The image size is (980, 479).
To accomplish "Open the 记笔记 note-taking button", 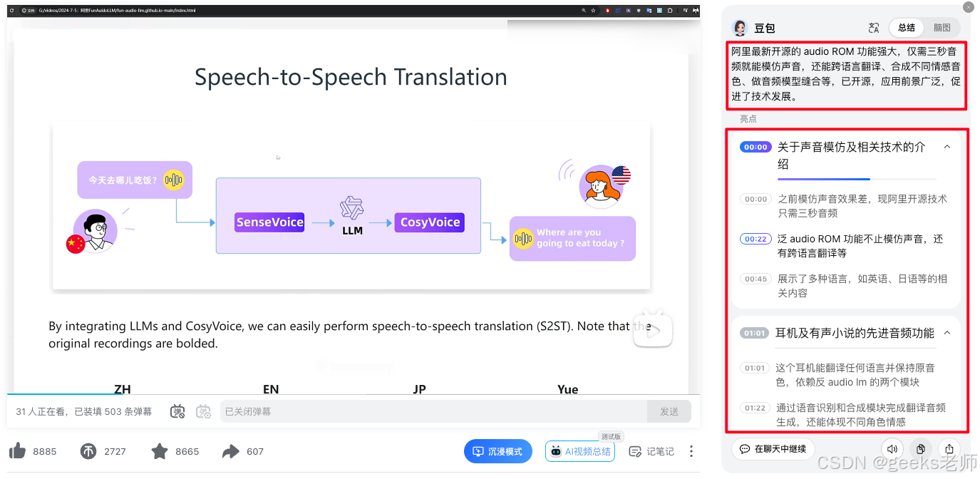I will coord(651,451).
